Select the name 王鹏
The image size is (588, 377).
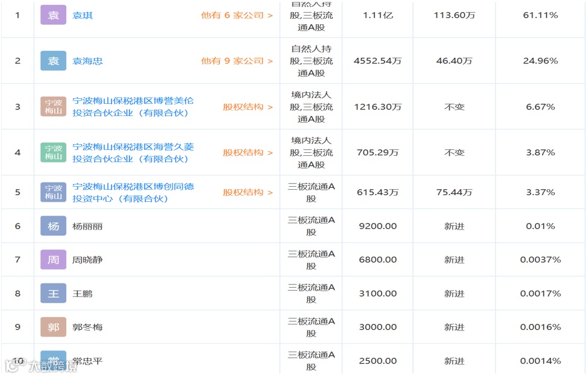pos(83,294)
